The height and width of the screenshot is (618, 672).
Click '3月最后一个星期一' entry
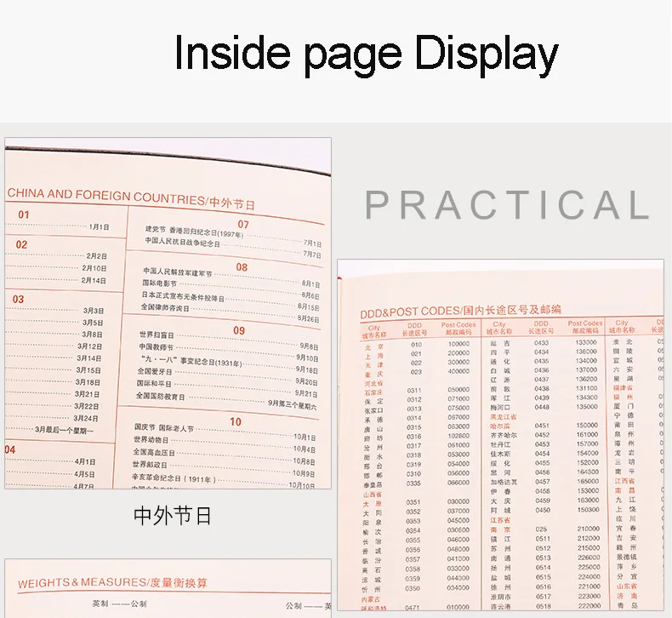(64, 430)
